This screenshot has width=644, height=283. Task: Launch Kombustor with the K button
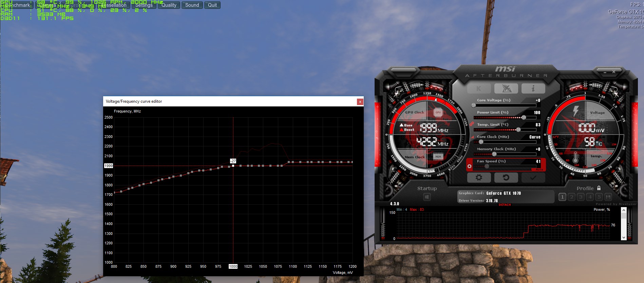[479, 88]
